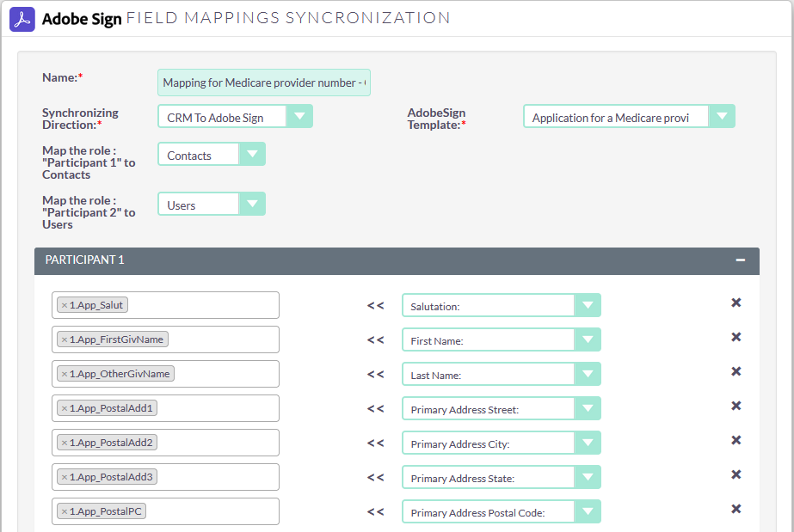Remove the 1.App_Salut tag
This screenshot has height=532, width=794.
(x=65, y=305)
